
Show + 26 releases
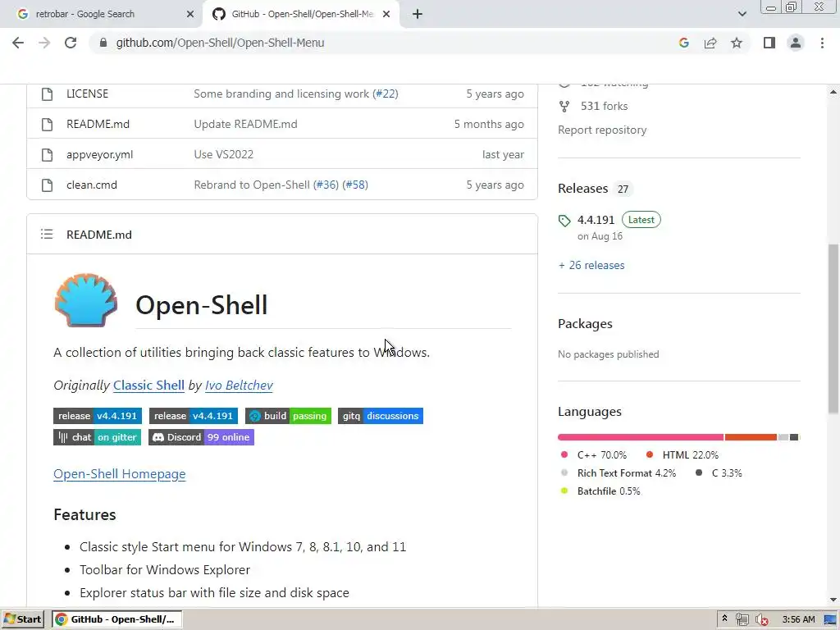click(x=591, y=265)
